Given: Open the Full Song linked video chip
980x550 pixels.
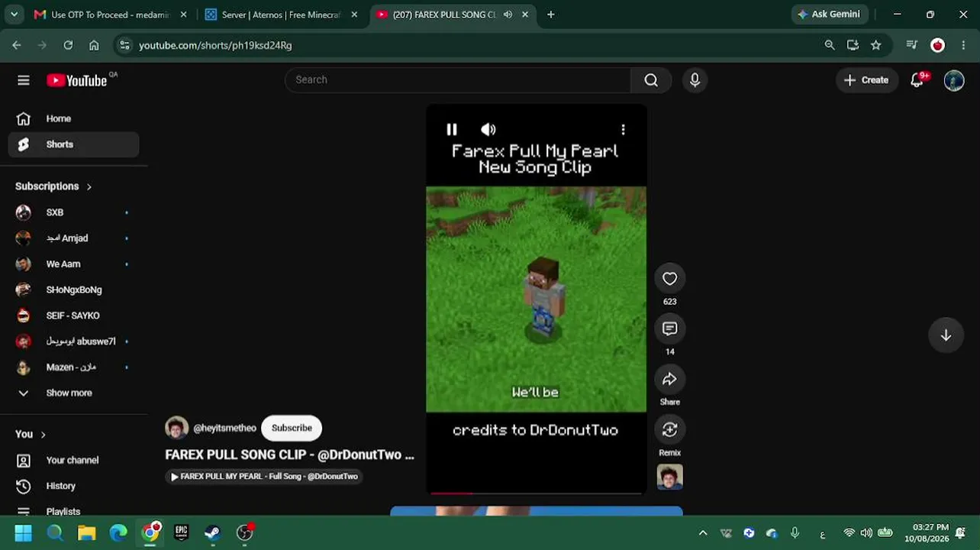Looking at the screenshot, I should (x=263, y=477).
